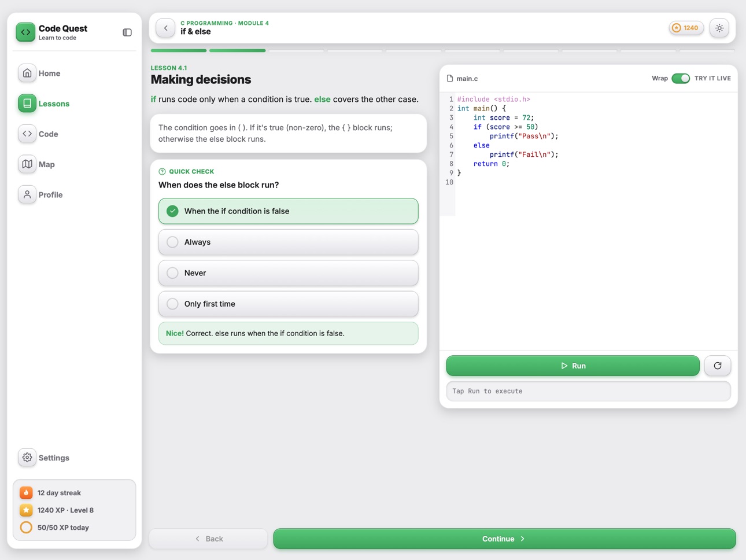Screen dimensions: 746x560
Task: Open the Code section in the sidebar
Action: [x=74, y=134]
